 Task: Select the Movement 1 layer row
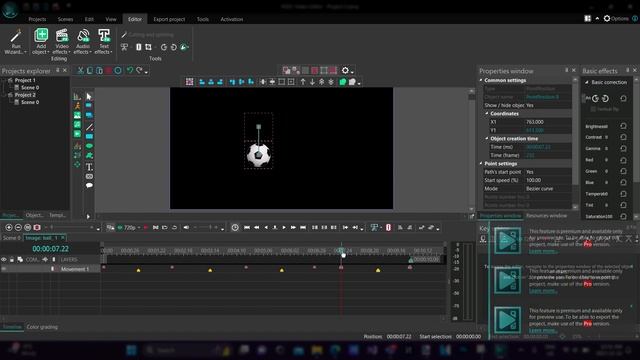tap(50, 269)
